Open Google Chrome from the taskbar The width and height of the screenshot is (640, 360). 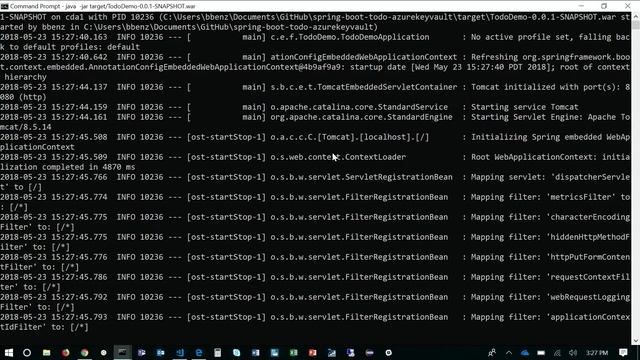pyautogui.click(x=84, y=353)
